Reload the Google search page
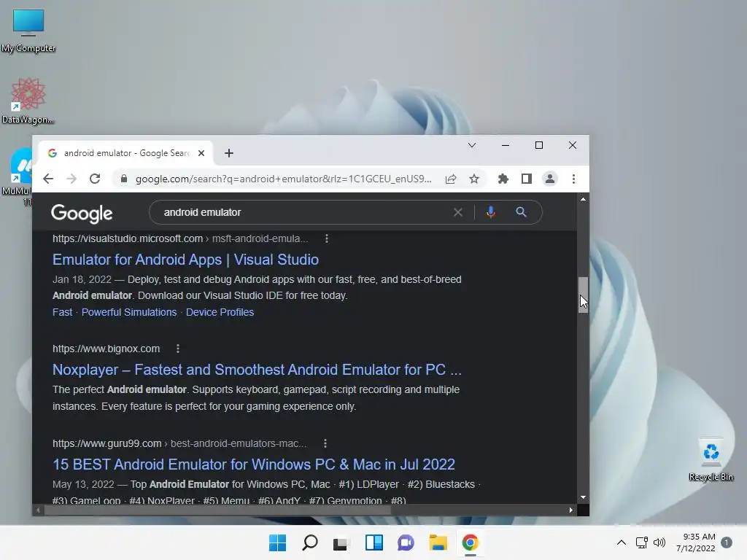 coord(95,179)
